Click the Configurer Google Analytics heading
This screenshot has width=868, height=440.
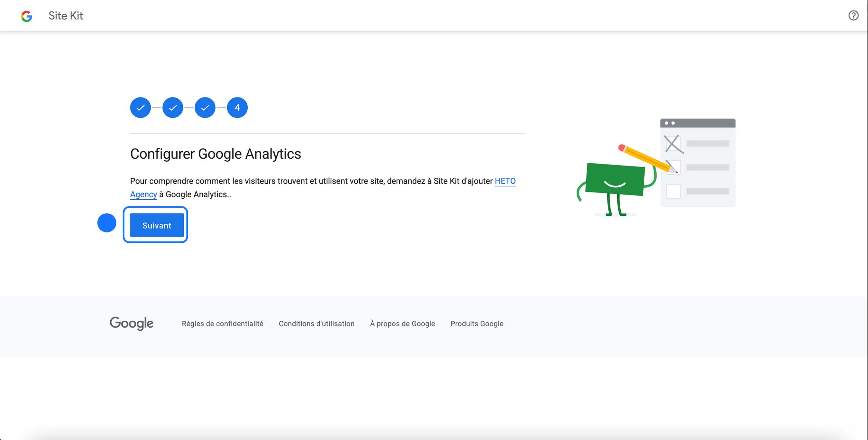(216, 154)
